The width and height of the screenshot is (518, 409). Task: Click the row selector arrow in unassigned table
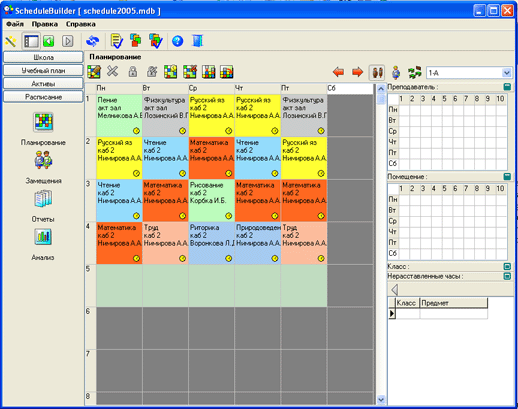point(392,313)
